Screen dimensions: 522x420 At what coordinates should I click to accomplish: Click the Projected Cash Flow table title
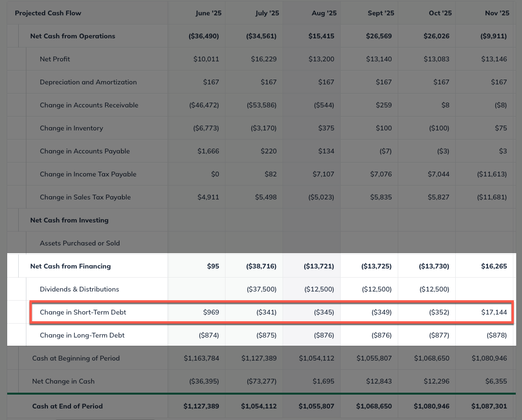48,13
